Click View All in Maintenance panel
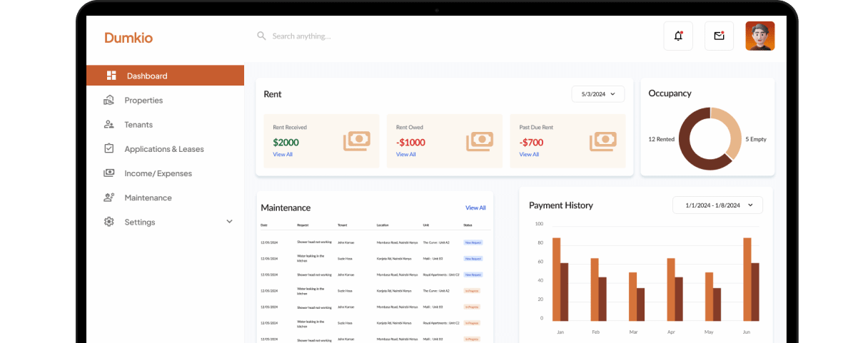Viewport: 868px width, 343px height. (475, 208)
